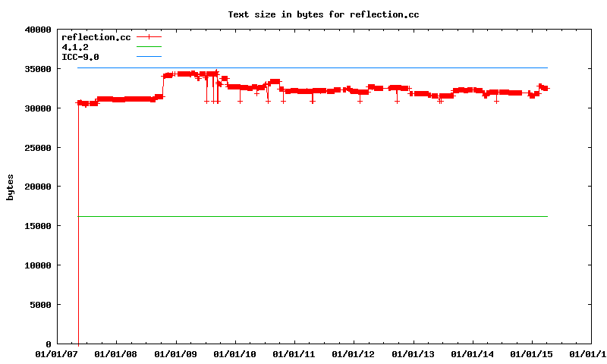This screenshot has height=364, width=607.
Task: Click the rotated "bytes" y-axis label
Action: (11, 187)
